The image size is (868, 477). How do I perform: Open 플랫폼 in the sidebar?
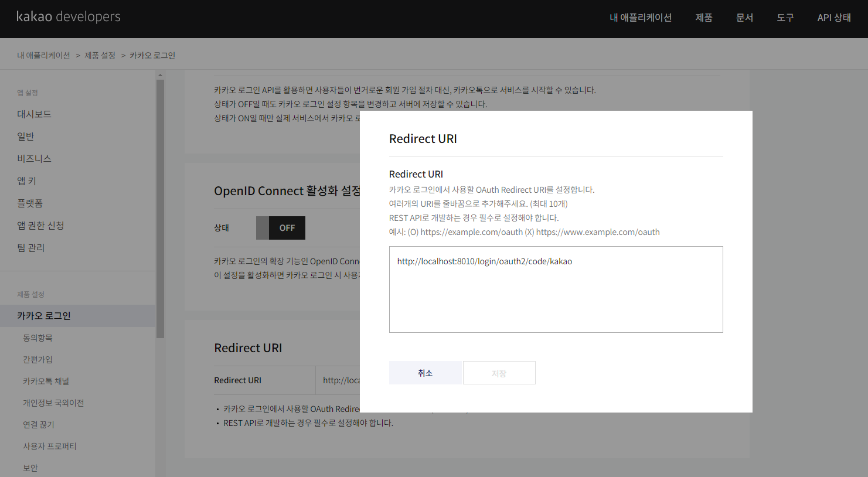[x=30, y=203]
